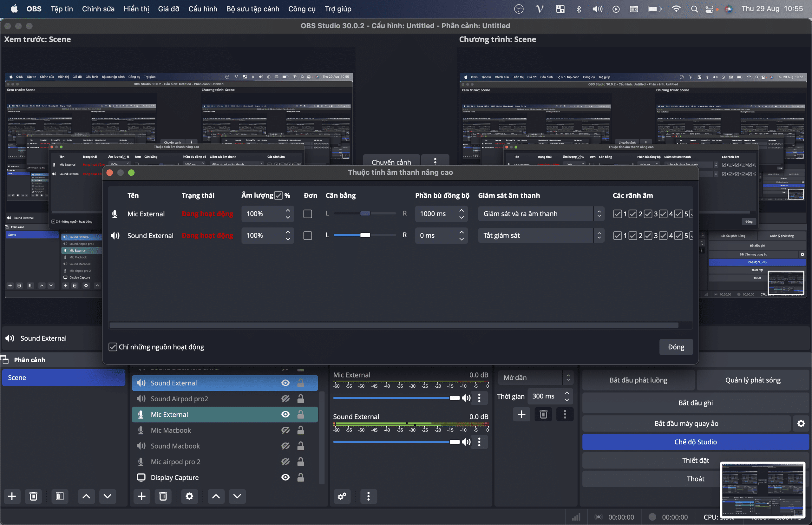
Task: Adjust Sound External mixer volume slider
Action: [396, 442]
